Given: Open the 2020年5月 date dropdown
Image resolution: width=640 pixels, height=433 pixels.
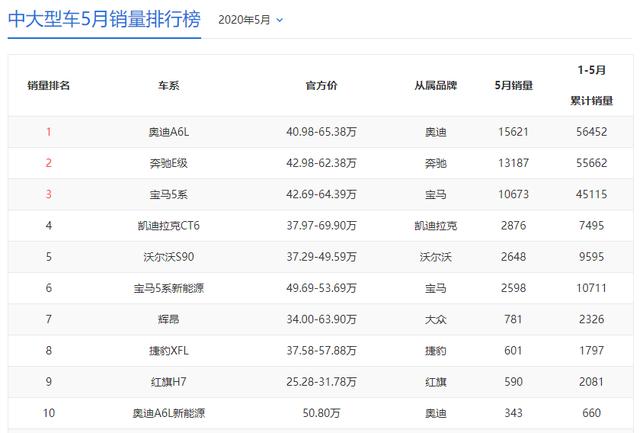Looking at the screenshot, I should [x=251, y=20].
